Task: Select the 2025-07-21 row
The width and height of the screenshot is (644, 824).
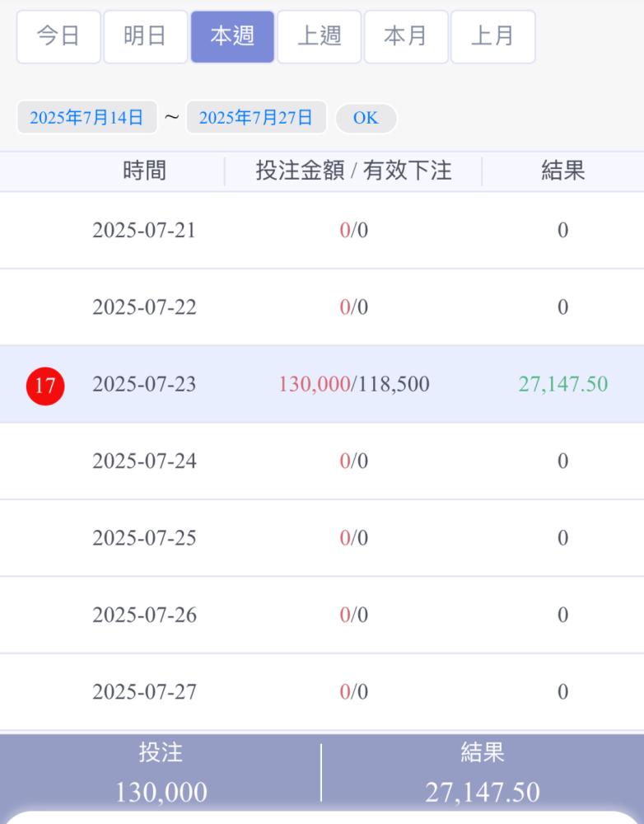Action: [322, 230]
